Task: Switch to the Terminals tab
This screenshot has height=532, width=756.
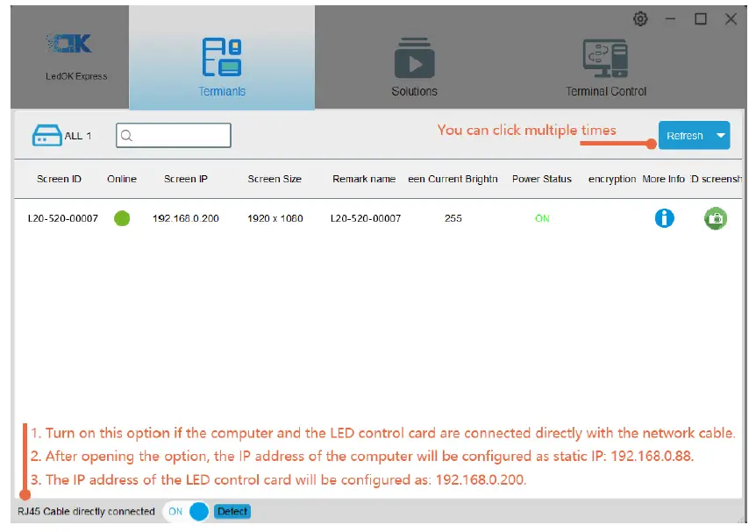Action: (x=222, y=58)
